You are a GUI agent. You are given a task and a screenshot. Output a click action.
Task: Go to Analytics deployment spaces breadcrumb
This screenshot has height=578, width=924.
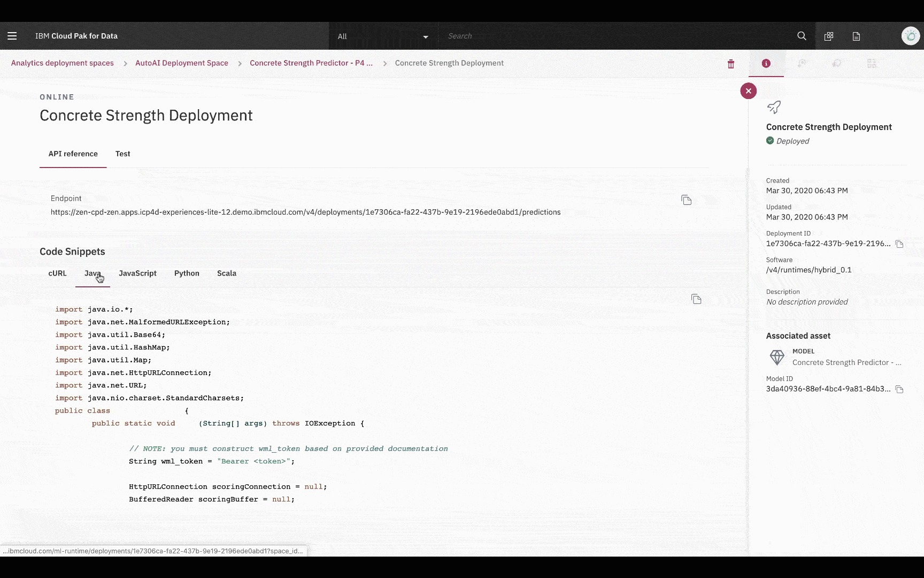click(x=63, y=63)
